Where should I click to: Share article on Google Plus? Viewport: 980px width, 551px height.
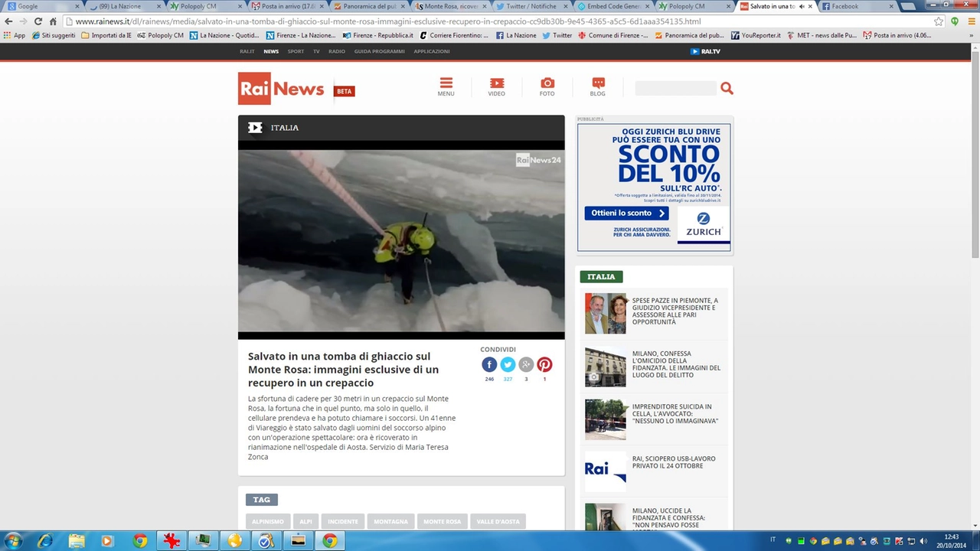526,365
